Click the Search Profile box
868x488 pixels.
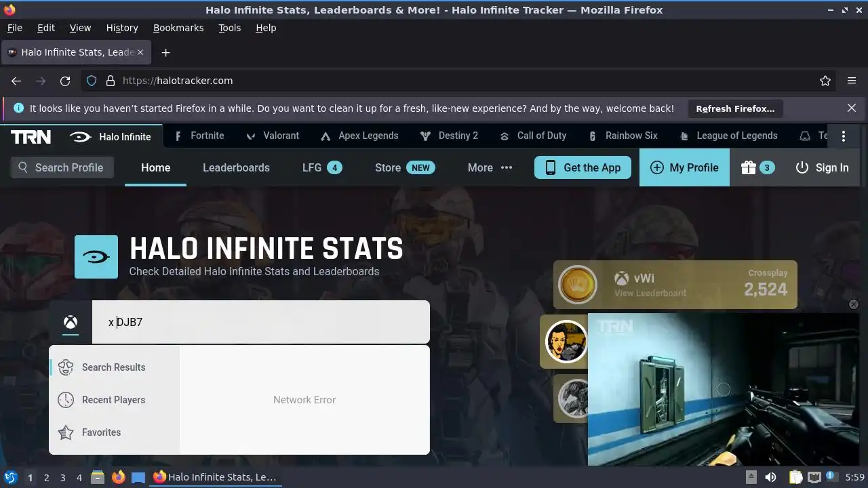click(62, 167)
